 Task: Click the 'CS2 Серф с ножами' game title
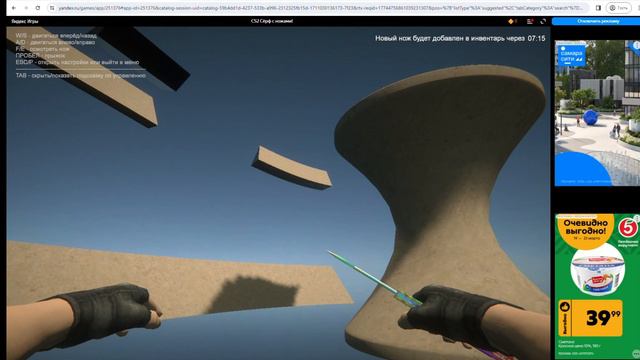[272, 21]
